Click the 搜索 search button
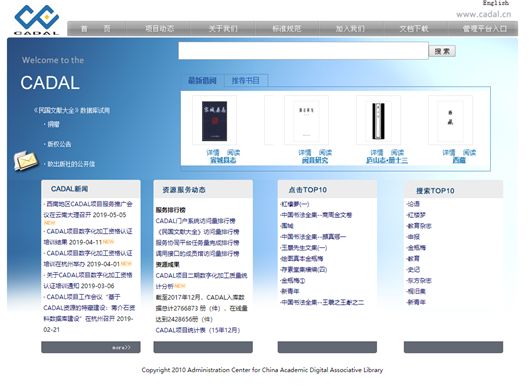The width and height of the screenshot is (529, 386). point(442,51)
